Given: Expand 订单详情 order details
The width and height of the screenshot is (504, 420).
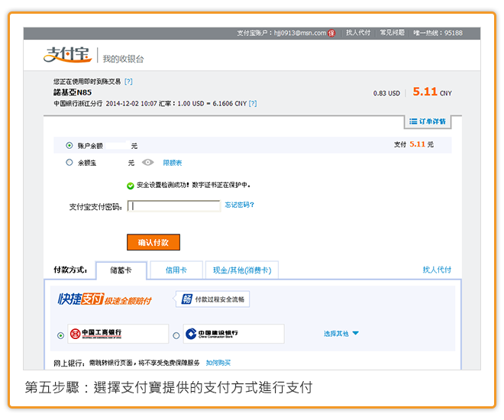Looking at the screenshot, I should [x=427, y=121].
